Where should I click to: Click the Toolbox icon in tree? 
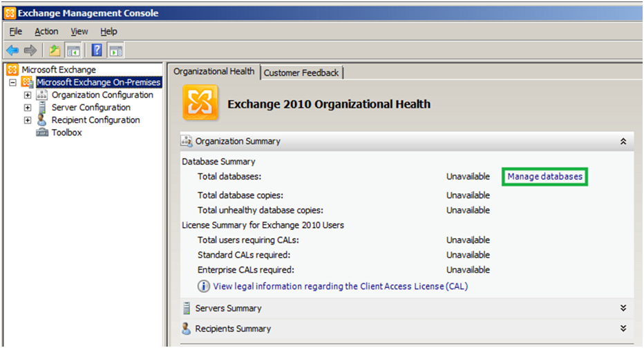click(x=42, y=133)
